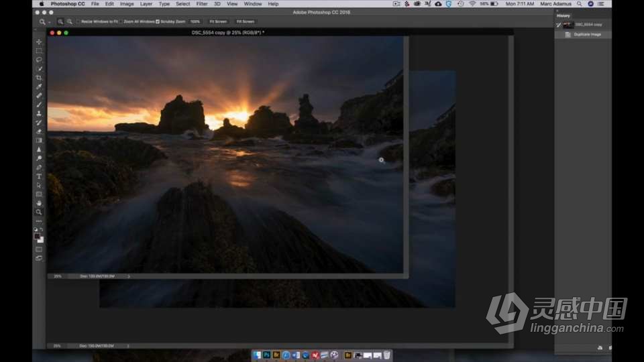Screen dimensions: 644x362
Task: Click the 100% zoom button
Action: click(x=195, y=21)
